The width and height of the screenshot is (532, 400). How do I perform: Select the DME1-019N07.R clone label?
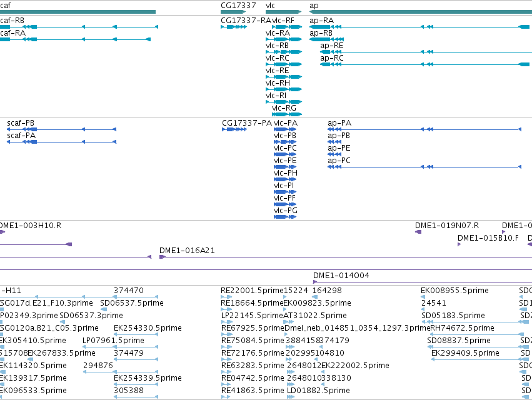[x=447, y=226]
